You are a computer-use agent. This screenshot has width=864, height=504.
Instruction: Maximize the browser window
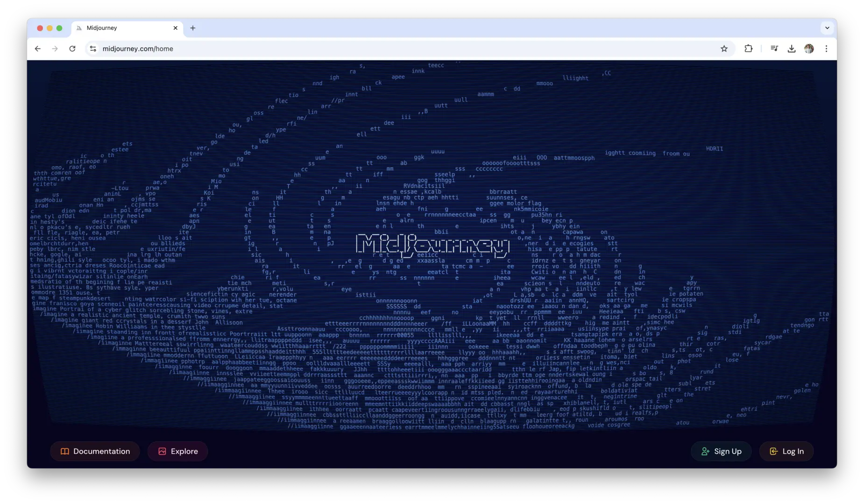[59, 28]
